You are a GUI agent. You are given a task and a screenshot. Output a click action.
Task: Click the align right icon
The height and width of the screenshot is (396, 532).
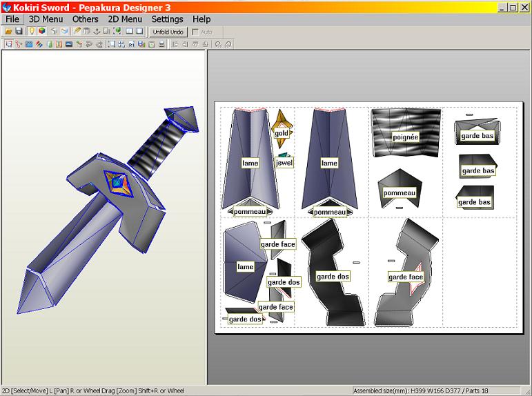point(185,44)
